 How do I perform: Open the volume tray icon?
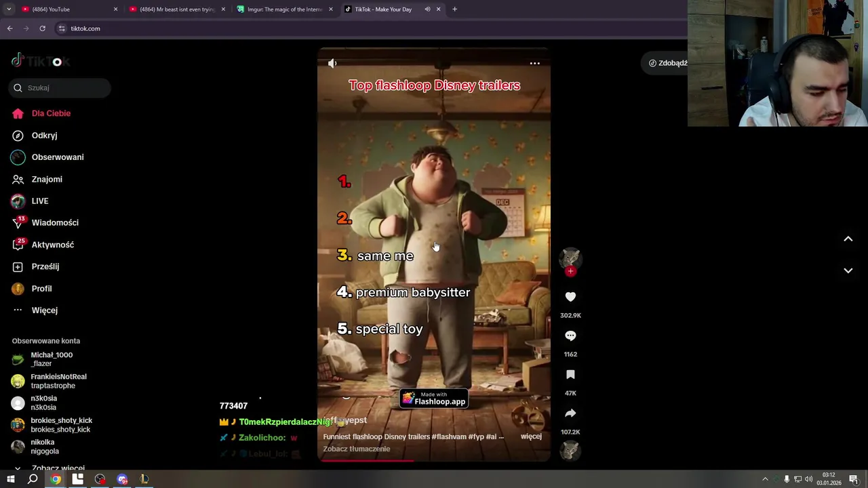tap(808, 479)
